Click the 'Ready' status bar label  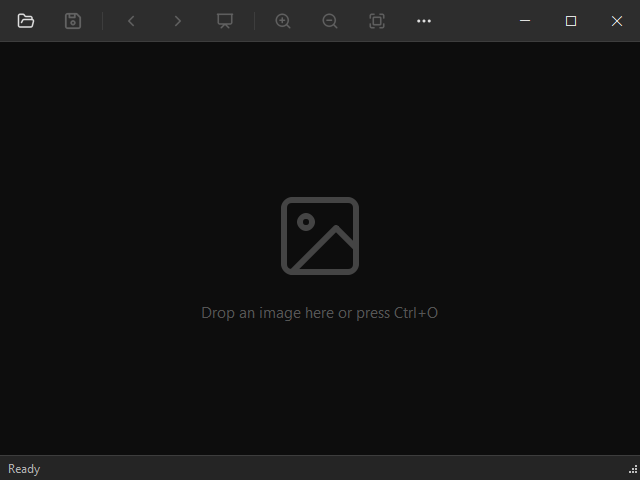[24, 469]
